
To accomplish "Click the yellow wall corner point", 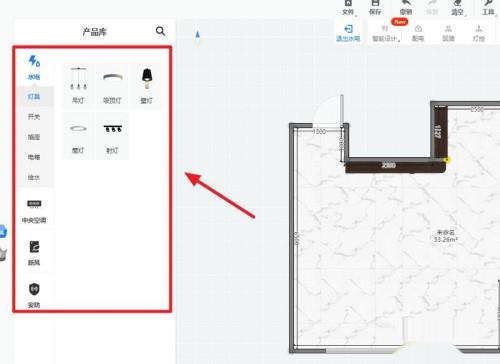I will [x=447, y=160].
